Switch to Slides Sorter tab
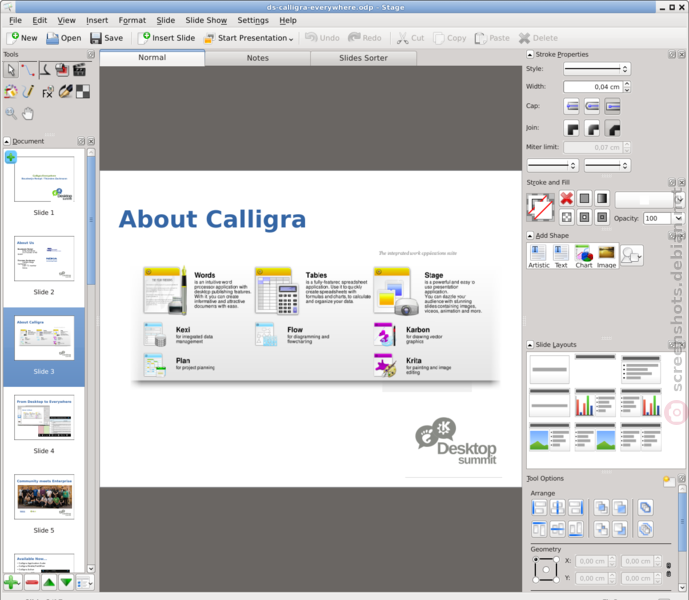Viewport: 689px width, 600px height. pyautogui.click(x=363, y=58)
